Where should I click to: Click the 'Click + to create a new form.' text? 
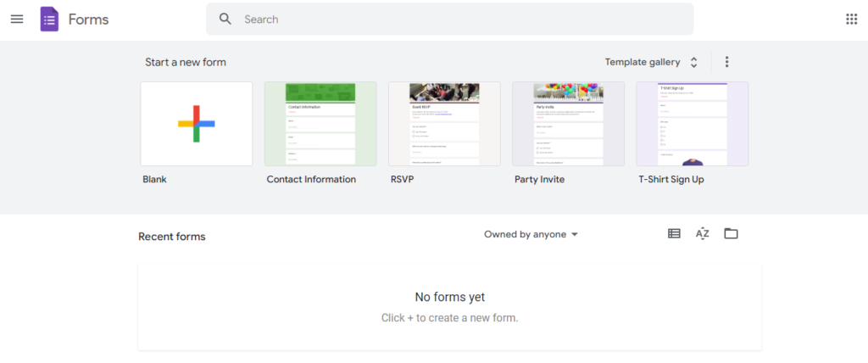pyautogui.click(x=450, y=318)
